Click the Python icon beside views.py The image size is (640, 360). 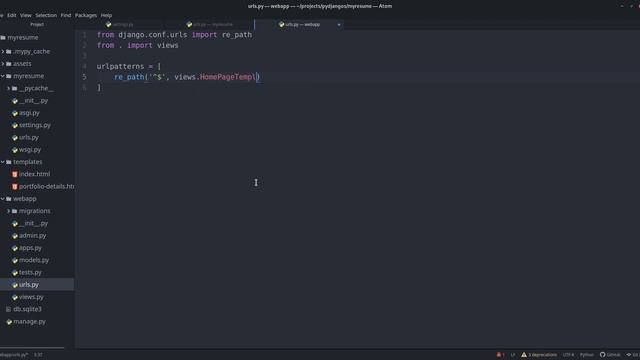coord(15,297)
